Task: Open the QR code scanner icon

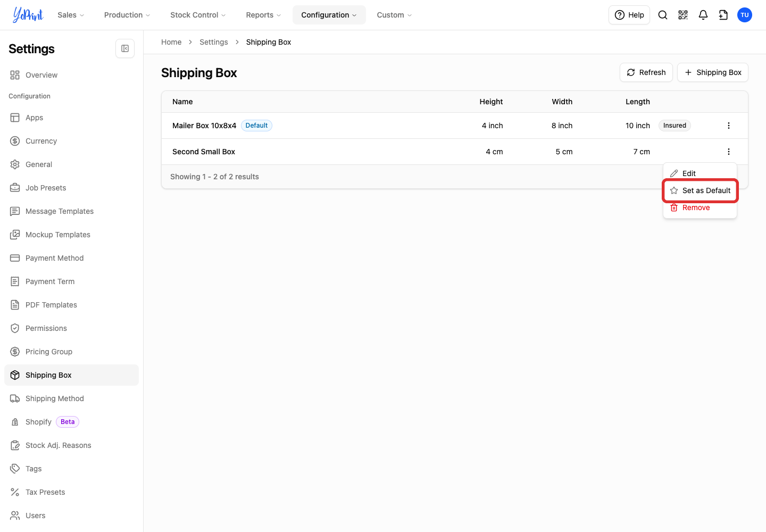Action: (x=683, y=15)
